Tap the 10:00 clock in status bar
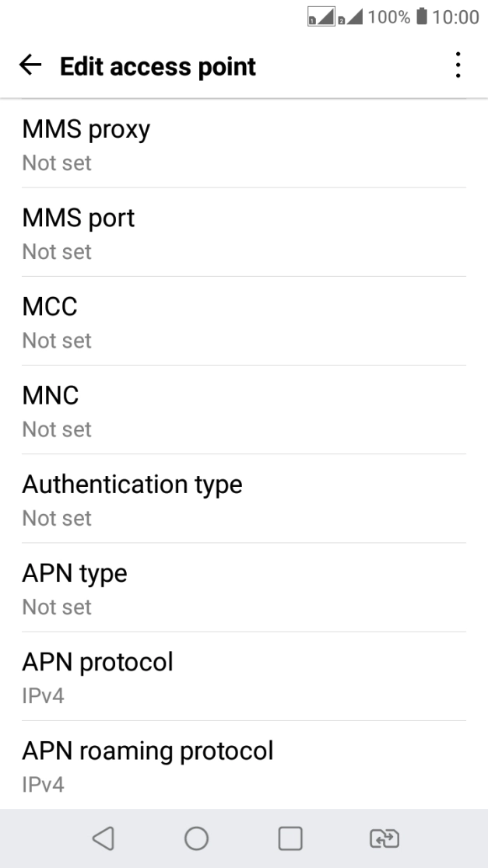This screenshot has width=488, height=868. [455, 17]
